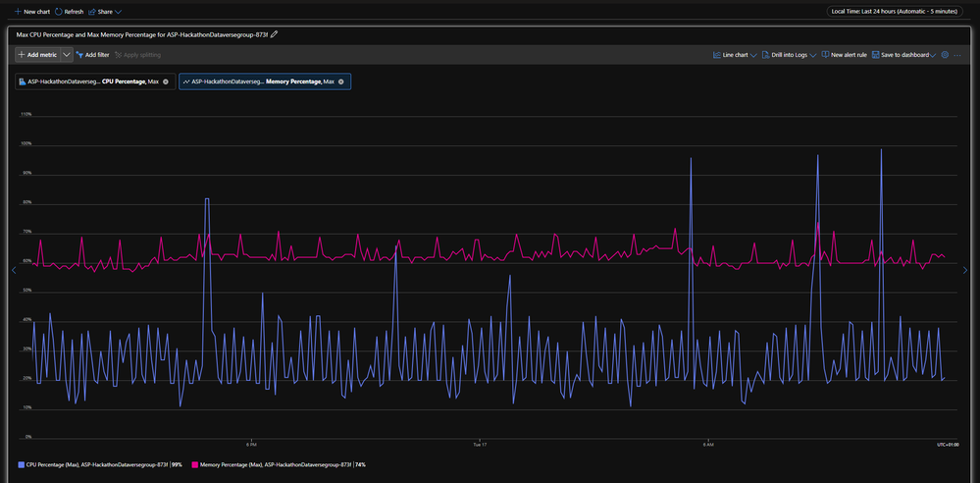The width and height of the screenshot is (980, 483).
Task: Open the more options ellipsis menu
Action: [x=957, y=55]
